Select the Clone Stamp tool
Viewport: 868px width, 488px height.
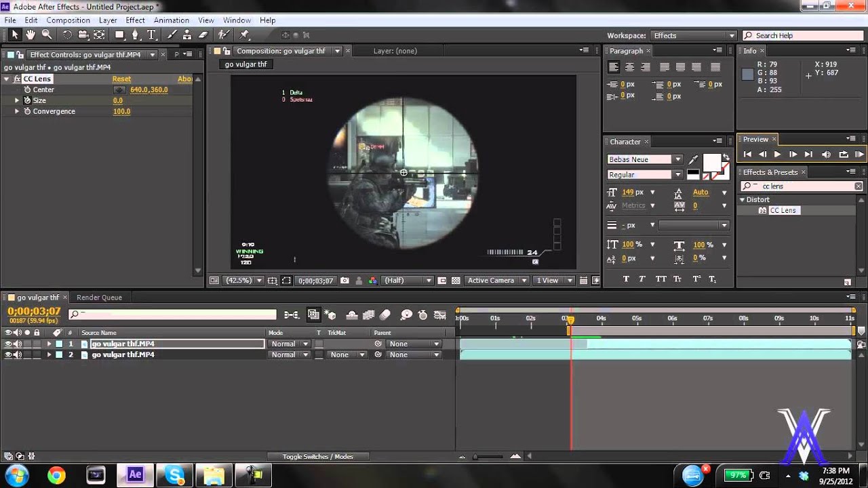click(187, 35)
